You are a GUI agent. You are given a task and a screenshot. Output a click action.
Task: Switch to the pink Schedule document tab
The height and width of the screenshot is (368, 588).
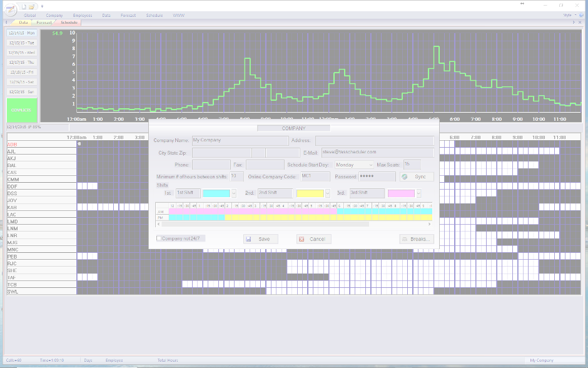point(69,23)
